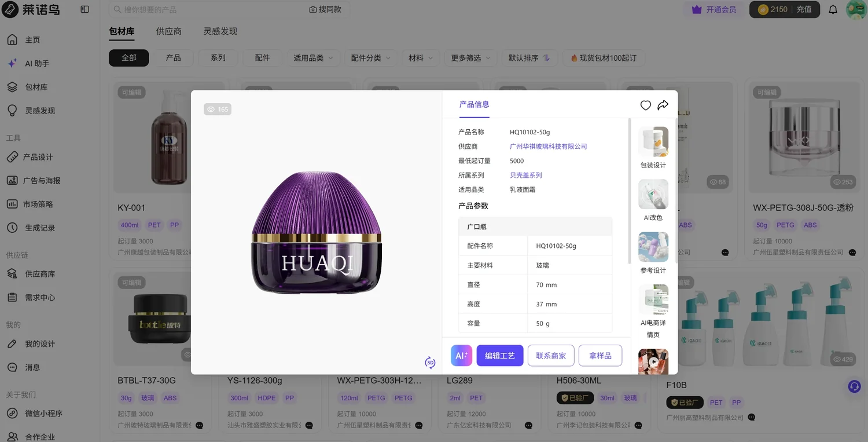The height and width of the screenshot is (442, 868).
Task: Click the 编辑工艺 button
Action: 500,356
